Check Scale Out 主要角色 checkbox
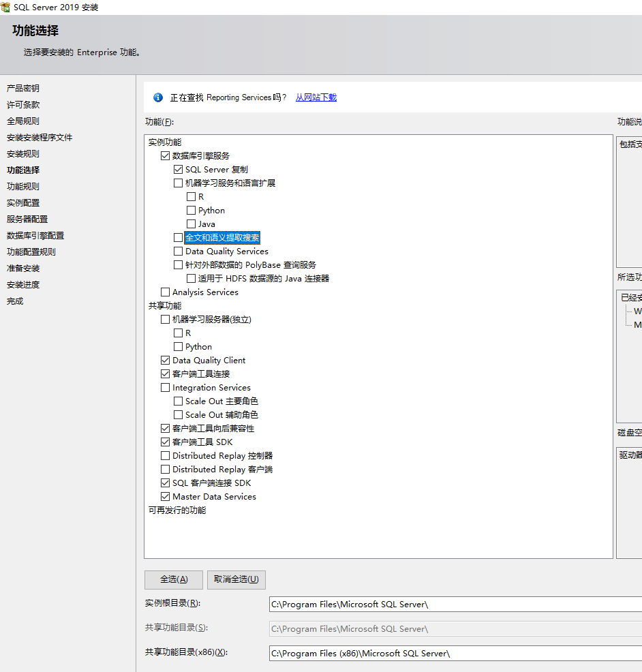The image size is (642, 672). point(179,401)
